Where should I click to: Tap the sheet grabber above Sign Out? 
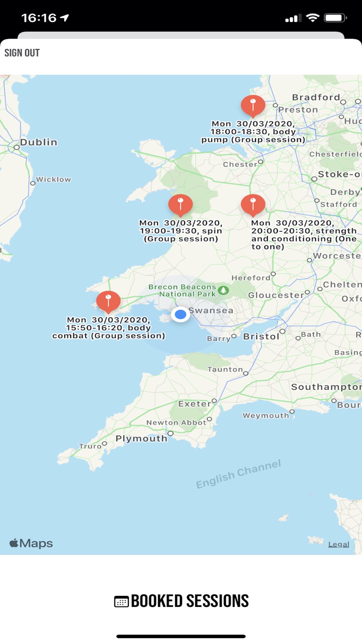pyautogui.click(x=181, y=35)
